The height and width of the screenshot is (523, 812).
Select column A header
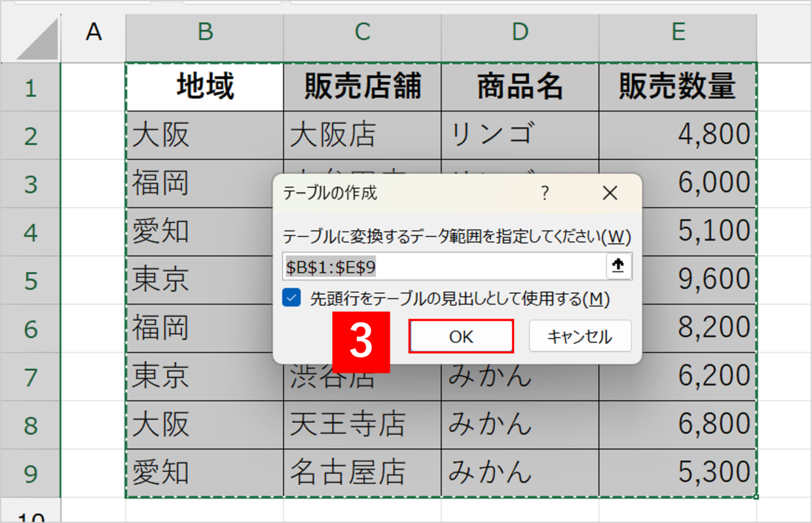(94, 31)
